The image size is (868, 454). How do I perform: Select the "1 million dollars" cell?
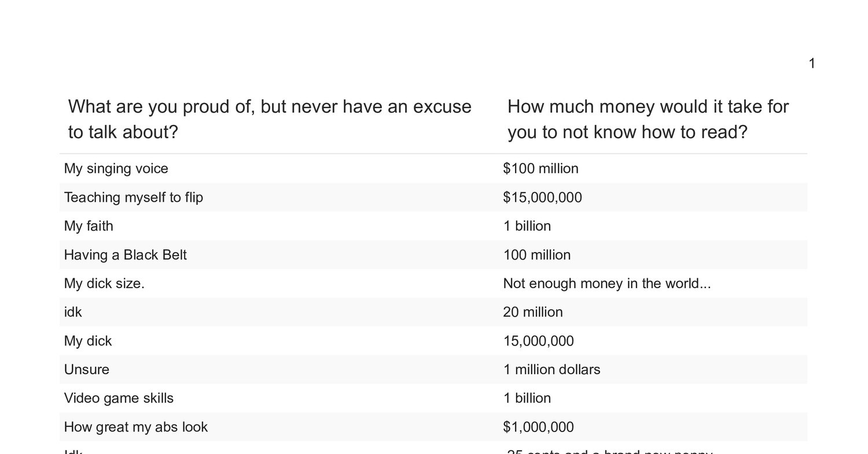click(x=551, y=370)
